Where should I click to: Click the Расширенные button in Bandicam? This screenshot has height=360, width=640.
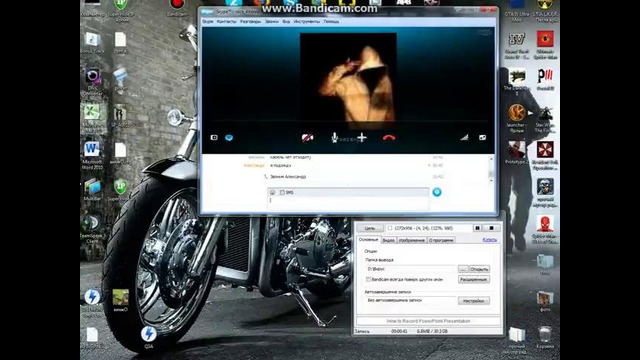click(x=473, y=280)
